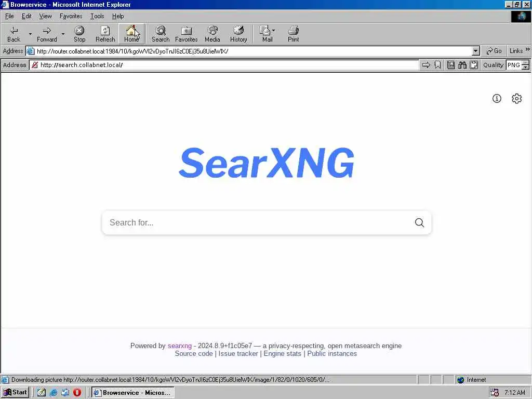The image size is (532, 399).
Task: Open the Engine stats footer link
Action: (x=282, y=353)
